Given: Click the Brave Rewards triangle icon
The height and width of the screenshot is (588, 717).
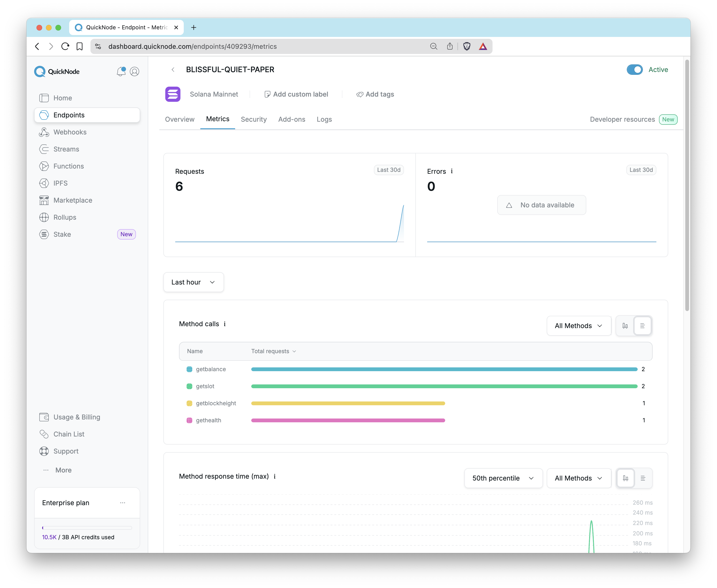Looking at the screenshot, I should 483,46.
